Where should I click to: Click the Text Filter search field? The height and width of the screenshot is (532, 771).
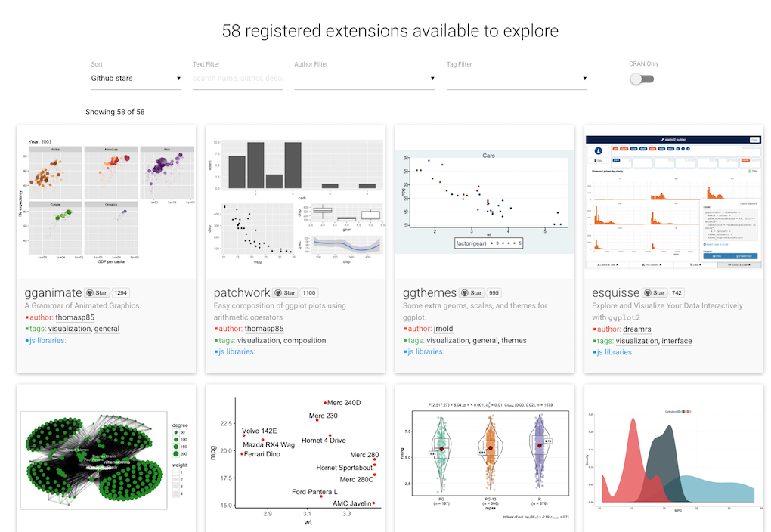237,79
